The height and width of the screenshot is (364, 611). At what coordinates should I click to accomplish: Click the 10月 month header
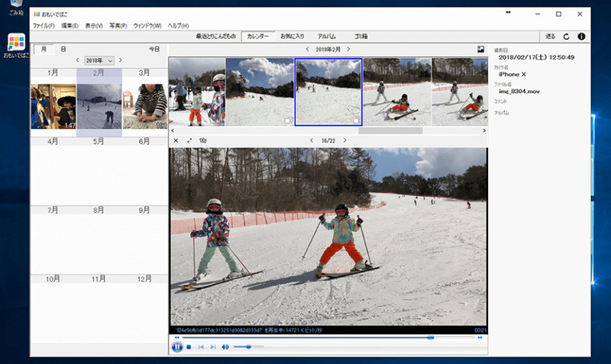(53, 279)
